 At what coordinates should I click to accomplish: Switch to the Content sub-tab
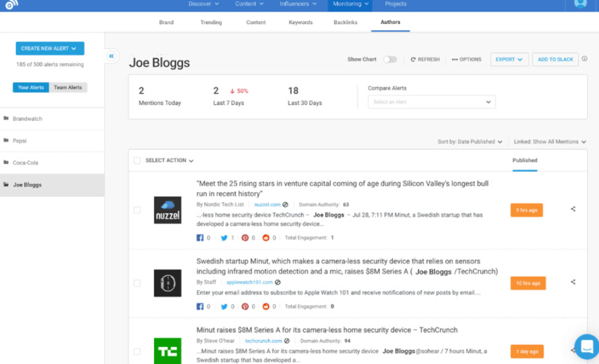tap(256, 22)
